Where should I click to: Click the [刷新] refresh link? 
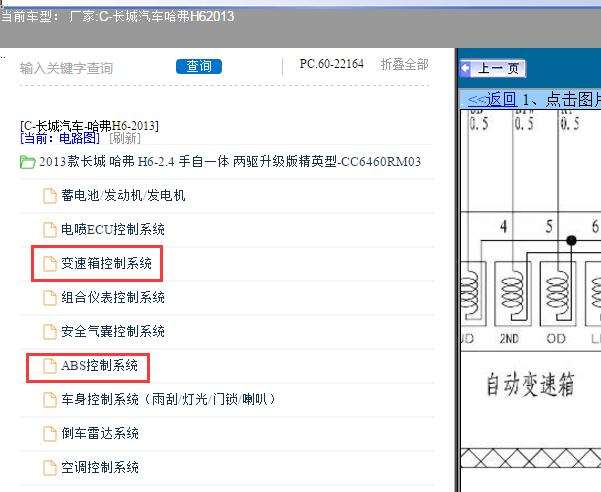[x=125, y=138]
